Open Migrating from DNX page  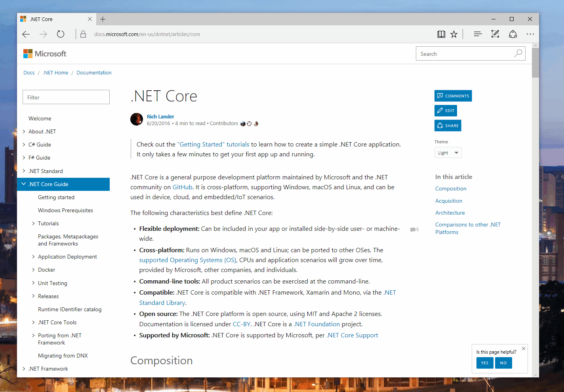point(63,356)
